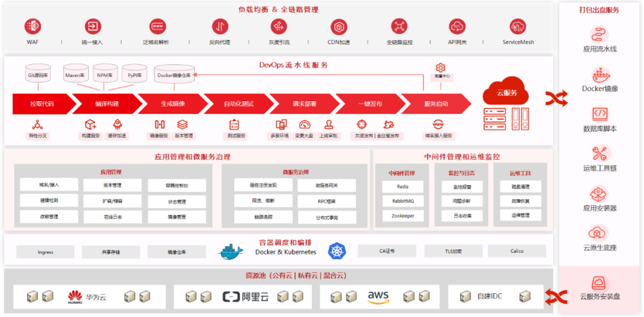The width and height of the screenshot is (644, 317).
Task: Click the 版本管理 layers icon
Action: click(x=182, y=124)
